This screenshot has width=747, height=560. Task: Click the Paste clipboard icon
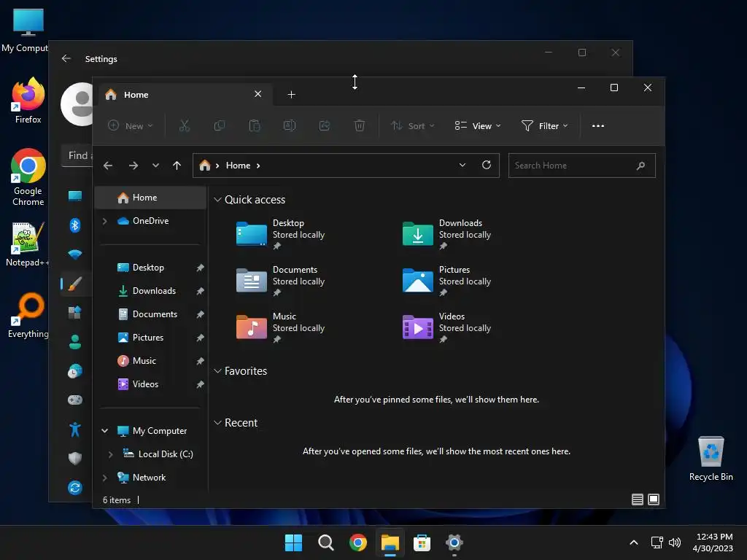[x=255, y=125]
